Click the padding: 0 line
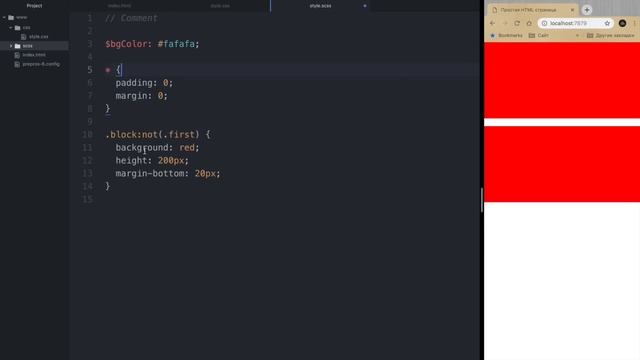Viewport: 640px width, 360px height. click(x=144, y=83)
